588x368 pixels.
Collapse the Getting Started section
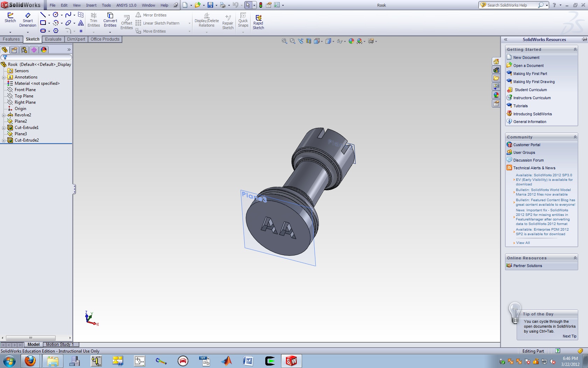pos(575,49)
